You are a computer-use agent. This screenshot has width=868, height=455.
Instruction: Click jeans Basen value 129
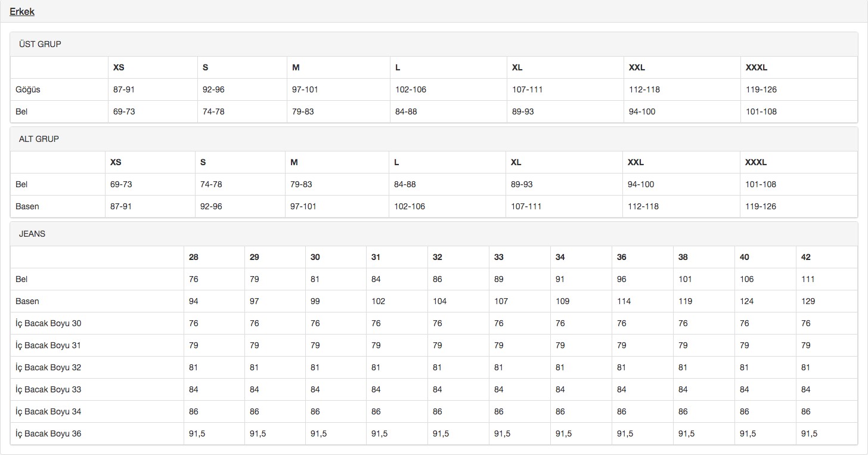click(808, 301)
